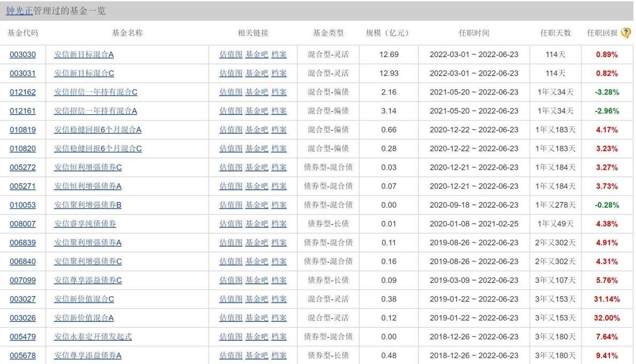Open 估值图 link for fund 012162
Viewport: 636px width, 364px height.
231,92
